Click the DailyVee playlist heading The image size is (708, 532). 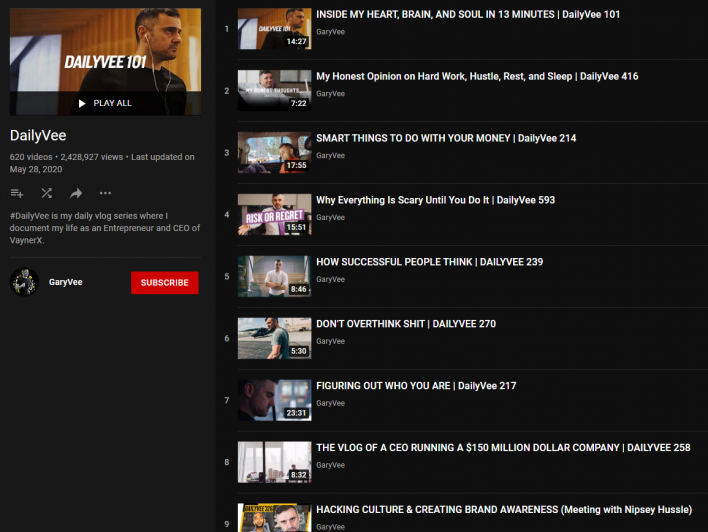click(x=38, y=135)
